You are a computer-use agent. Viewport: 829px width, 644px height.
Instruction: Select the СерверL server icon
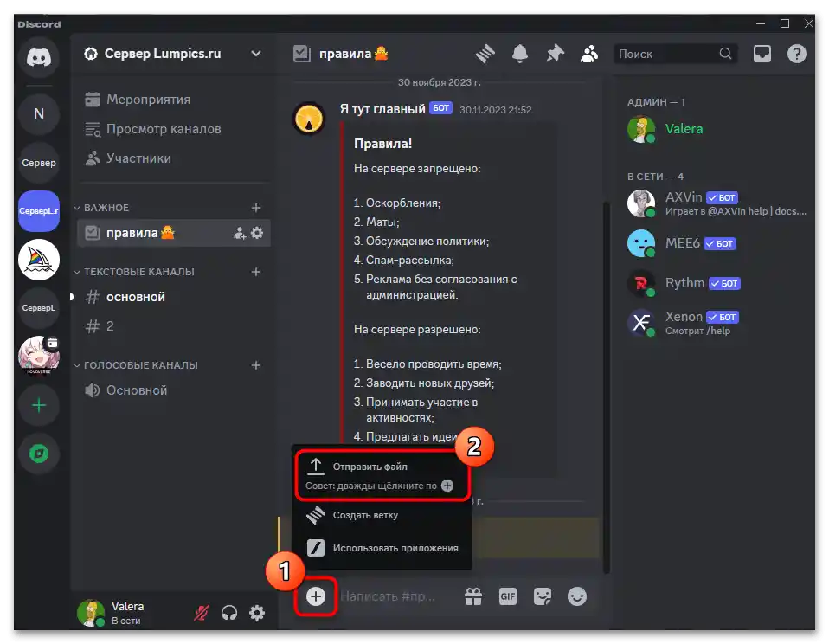tap(39, 308)
